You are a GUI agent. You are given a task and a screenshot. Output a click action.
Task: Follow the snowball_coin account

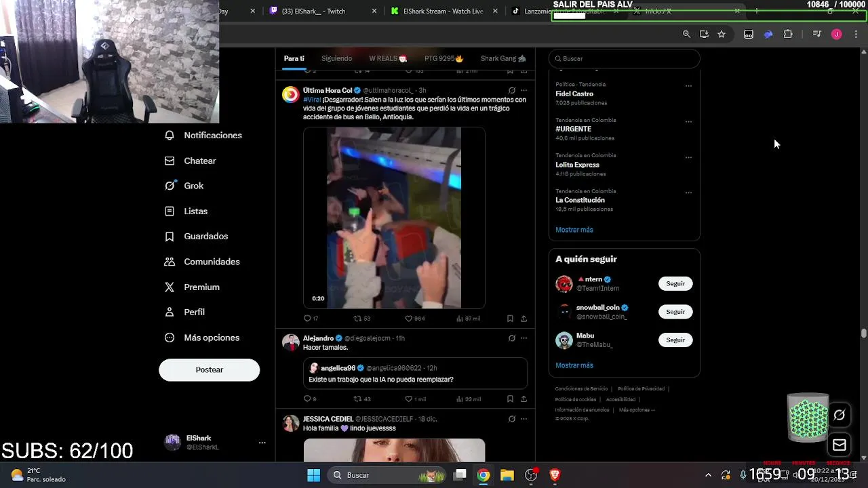(675, 312)
